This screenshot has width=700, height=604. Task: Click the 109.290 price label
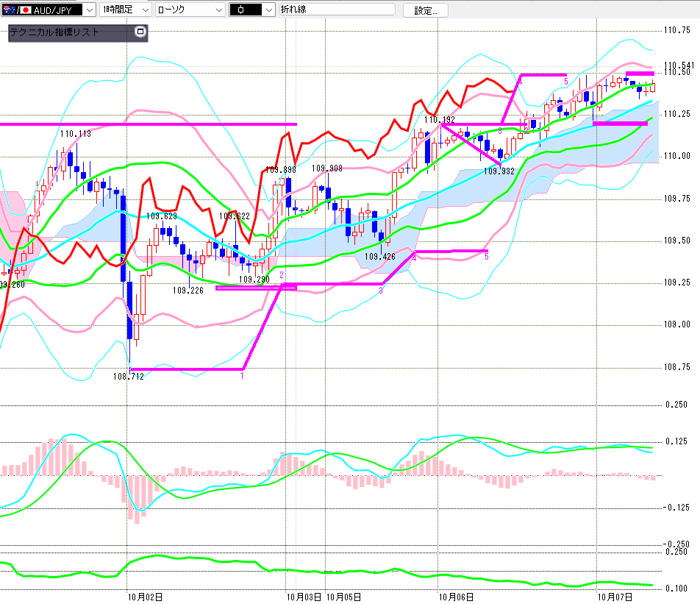click(254, 280)
